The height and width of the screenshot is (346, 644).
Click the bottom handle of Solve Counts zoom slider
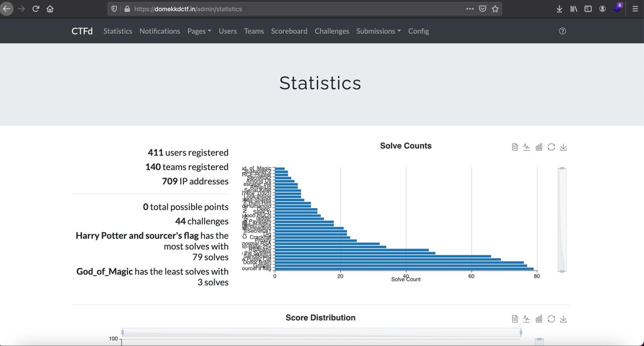[x=562, y=271]
